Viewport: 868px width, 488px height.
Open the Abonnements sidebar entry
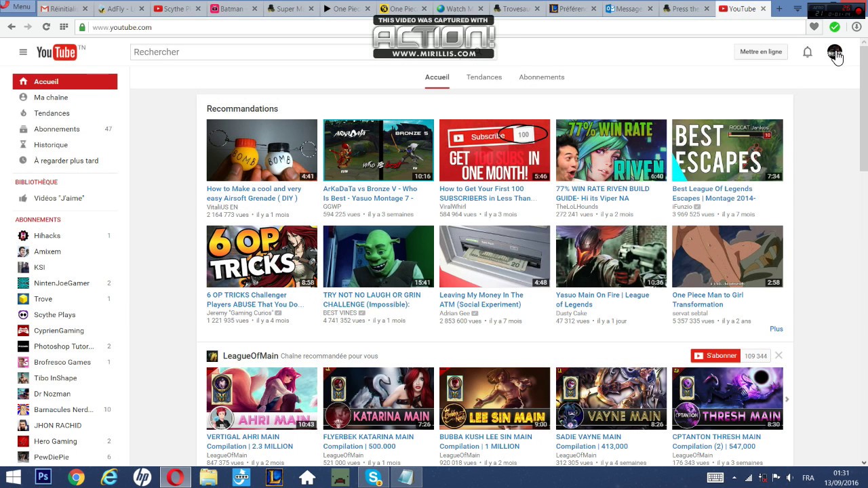[57, 129]
